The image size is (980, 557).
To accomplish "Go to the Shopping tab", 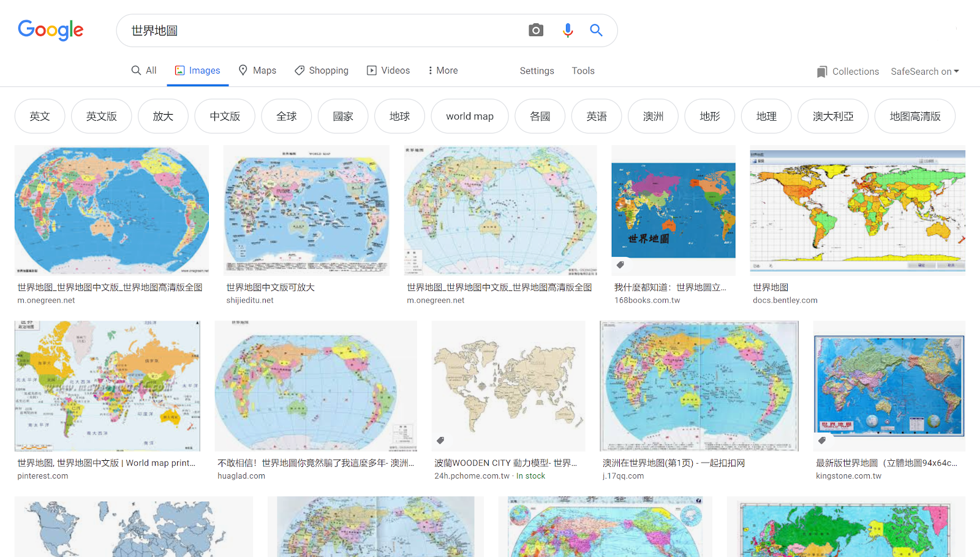I will click(322, 70).
